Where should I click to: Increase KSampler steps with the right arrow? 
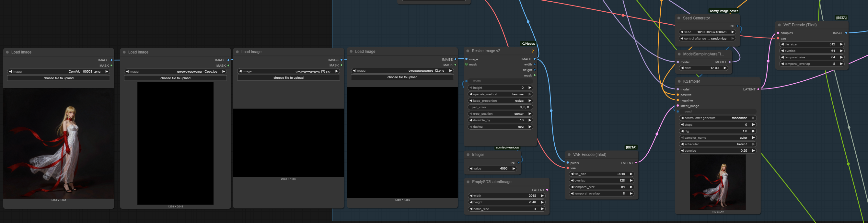coord(753,125)
